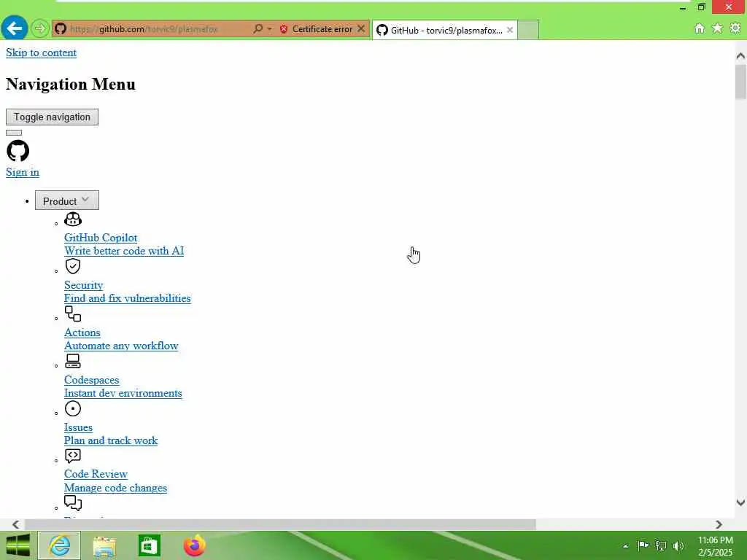
Task: Show hidden tray icons arrow
Action: click(625, 546)
